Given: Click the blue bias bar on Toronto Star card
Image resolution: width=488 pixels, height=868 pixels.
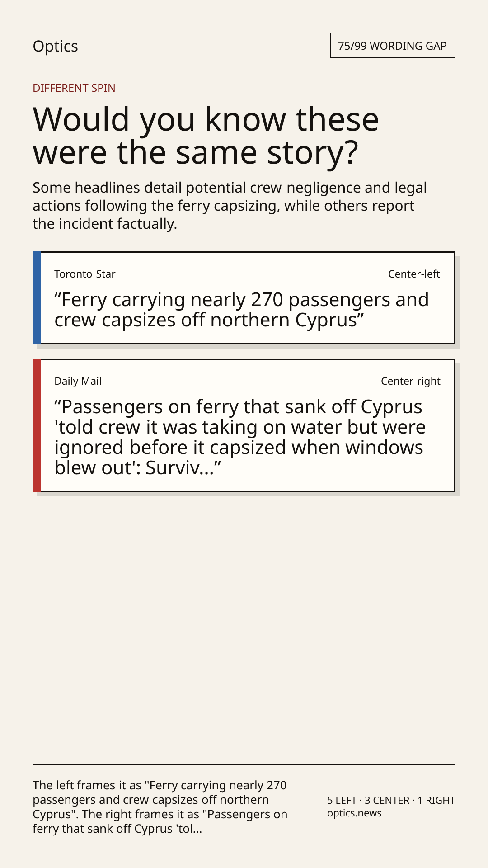Looking at the screenshot, I should [37, 298].
